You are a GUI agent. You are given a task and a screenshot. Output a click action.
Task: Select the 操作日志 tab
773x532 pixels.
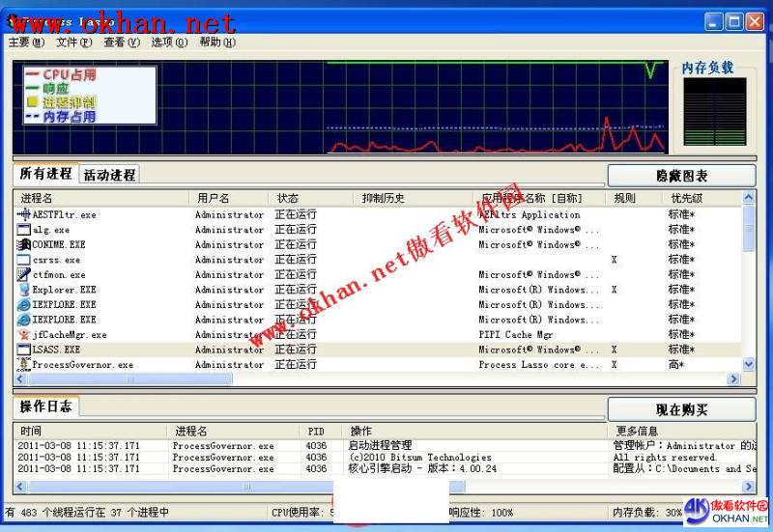[x=45, y=406]
